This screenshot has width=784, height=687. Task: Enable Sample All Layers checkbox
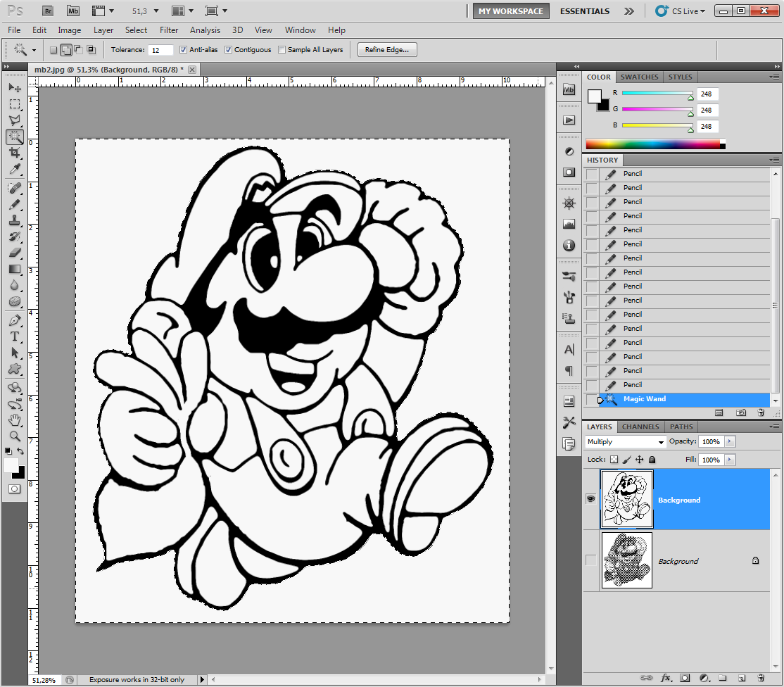coord(282,50)
